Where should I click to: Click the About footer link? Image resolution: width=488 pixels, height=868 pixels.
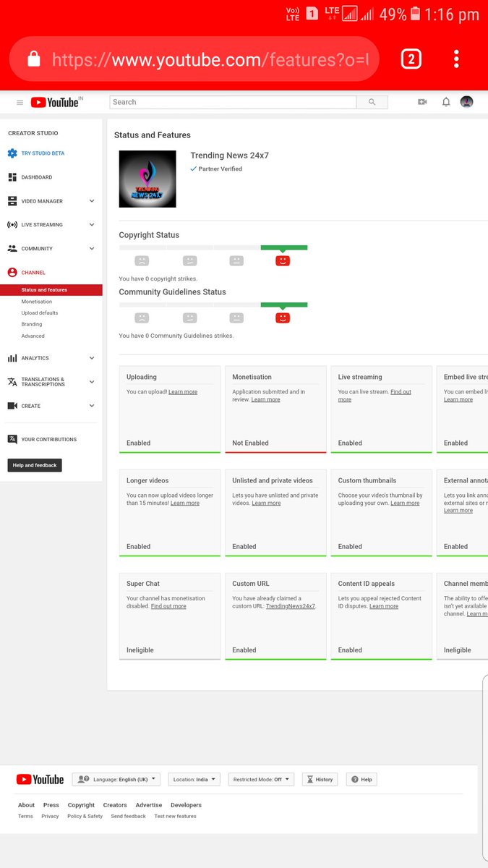pos(26,805)
